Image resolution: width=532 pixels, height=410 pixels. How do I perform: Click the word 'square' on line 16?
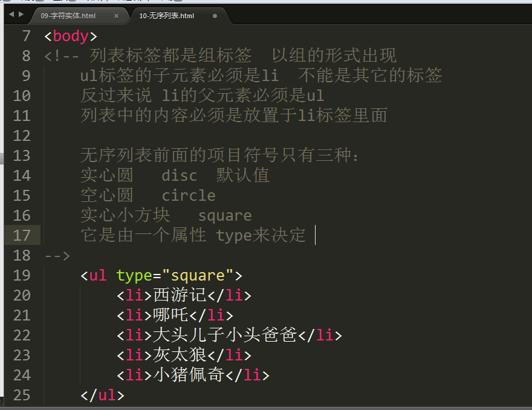(x=225, y=216)
